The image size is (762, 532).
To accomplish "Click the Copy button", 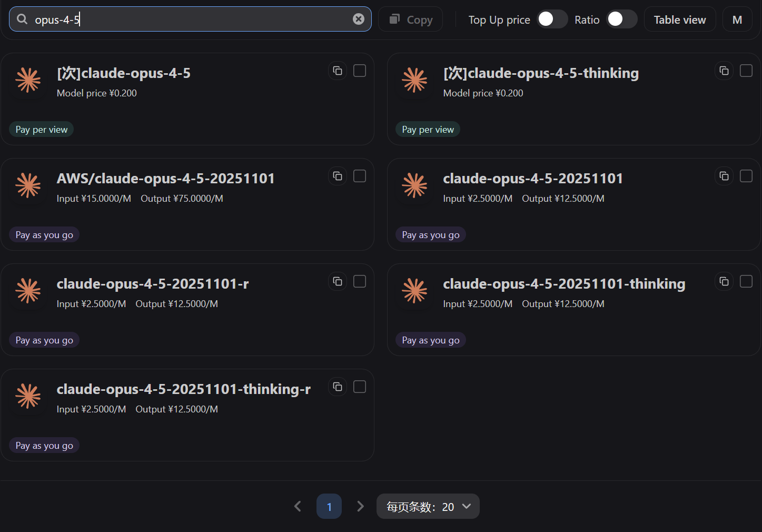I will [411, 19].
